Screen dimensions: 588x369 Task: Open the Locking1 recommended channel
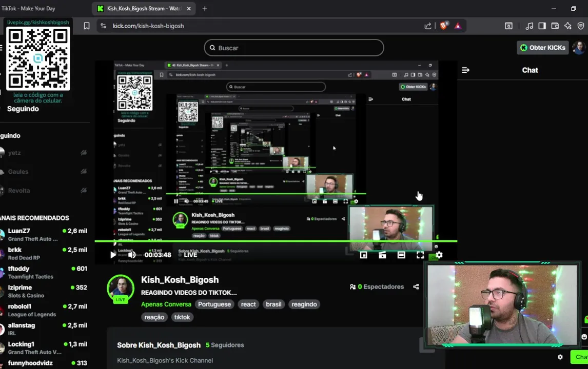pyautogui.click(x=44, y=347)
